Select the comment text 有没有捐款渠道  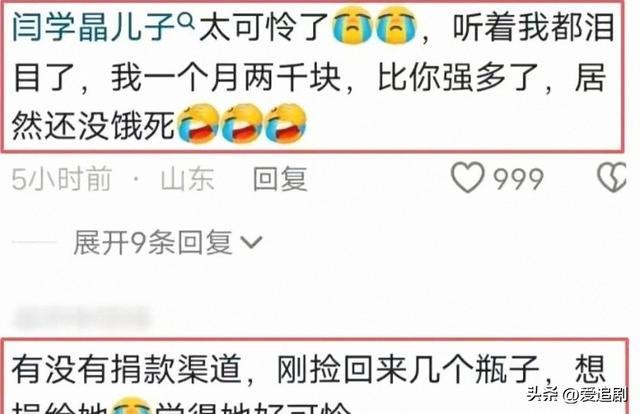[126, 369]
